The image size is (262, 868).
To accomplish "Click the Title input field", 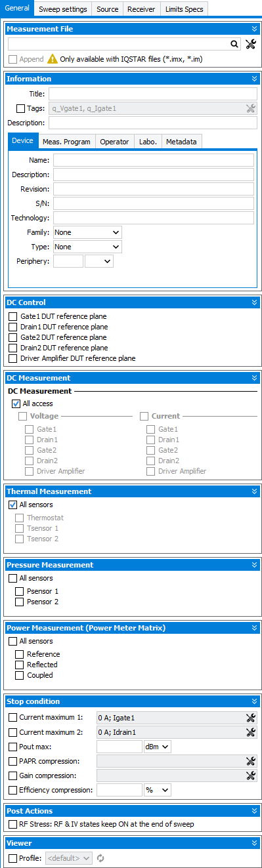I will (153, 94).
